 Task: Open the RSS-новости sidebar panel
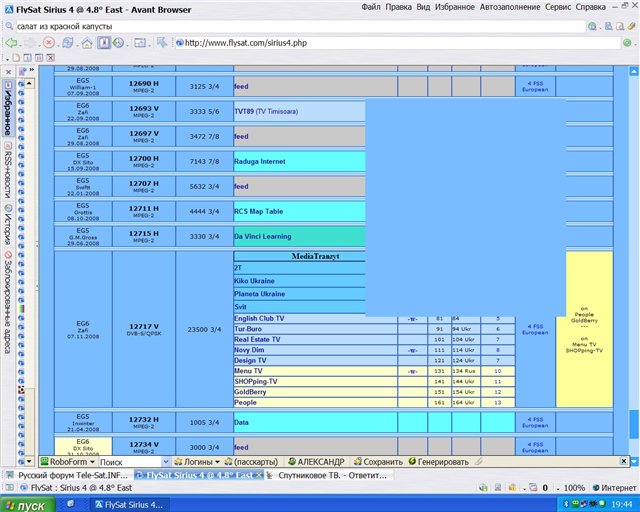click(8, 170)
